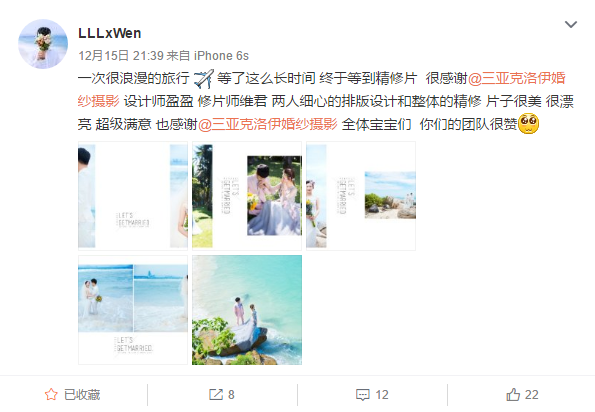The image size is (595, 412).
Task: Click the iPhone 6s source link
Action: 221,56
